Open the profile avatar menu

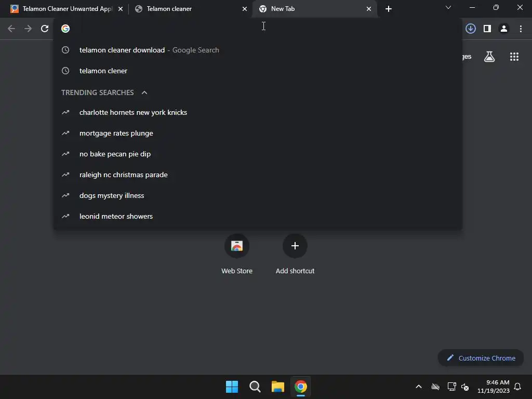(x=504, y=29)
